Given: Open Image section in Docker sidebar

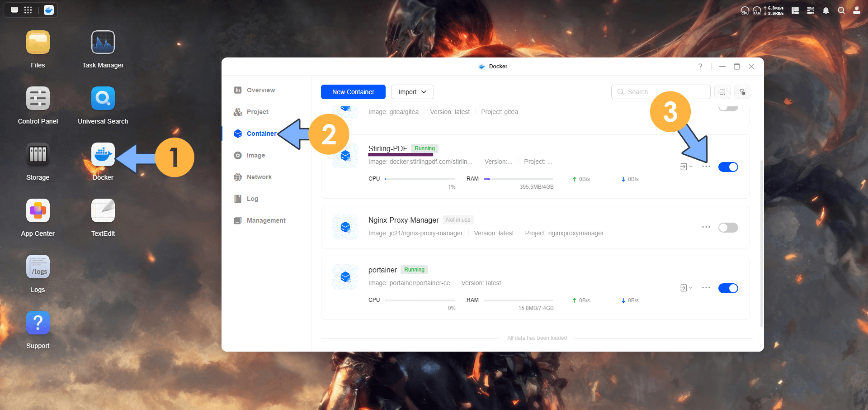Looking at the screenshot, I should coord(256,155).
